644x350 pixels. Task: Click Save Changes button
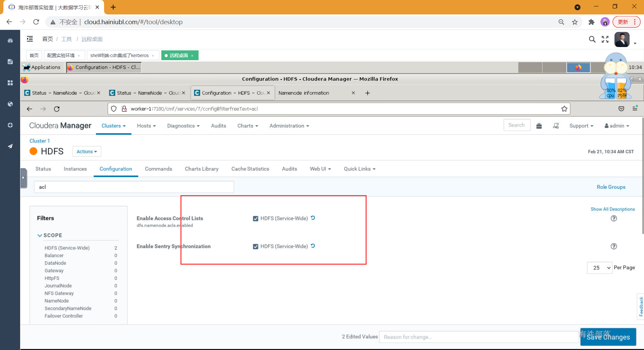click(608, 337)
